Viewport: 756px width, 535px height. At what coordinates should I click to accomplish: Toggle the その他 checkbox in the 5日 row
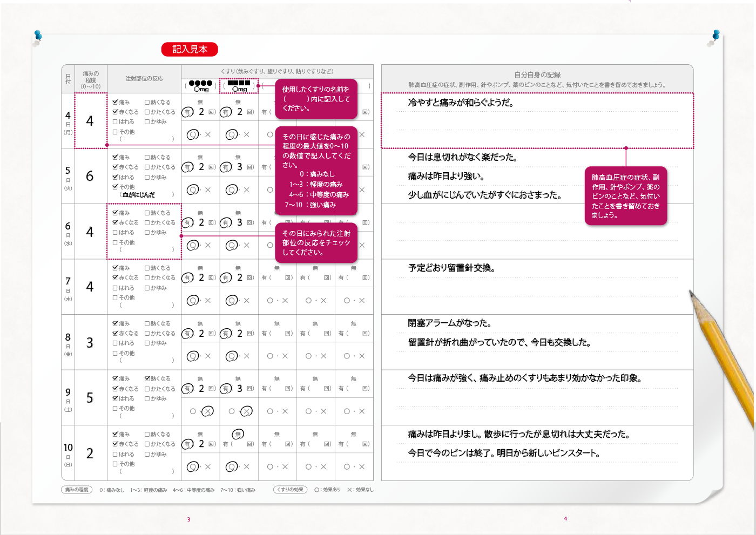pyautogui.click(x=115, y=187)
